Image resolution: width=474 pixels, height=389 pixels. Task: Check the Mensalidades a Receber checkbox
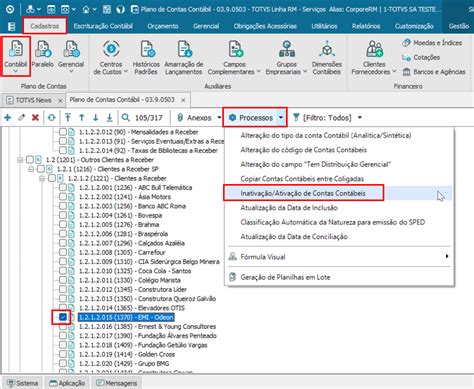click(63, 132)
